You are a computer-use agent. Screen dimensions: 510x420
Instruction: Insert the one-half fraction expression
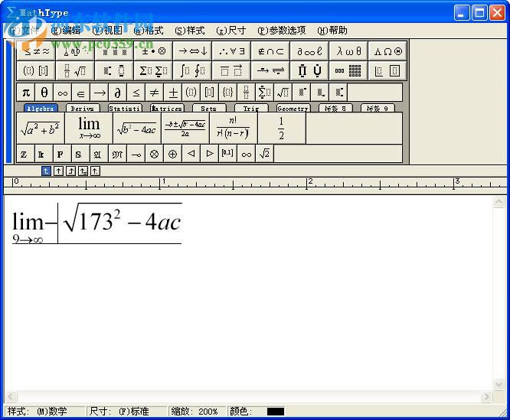click(x=281, y=128)
